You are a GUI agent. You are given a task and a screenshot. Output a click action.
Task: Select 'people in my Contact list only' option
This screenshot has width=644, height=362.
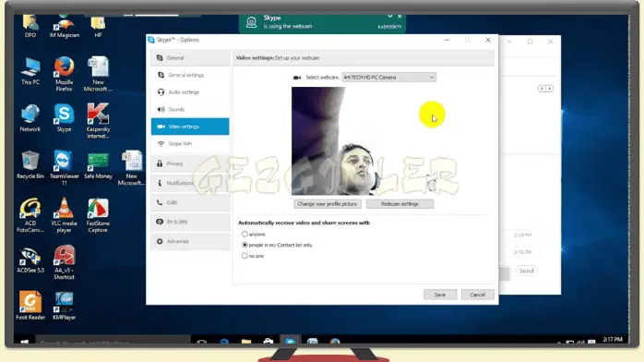244,245
